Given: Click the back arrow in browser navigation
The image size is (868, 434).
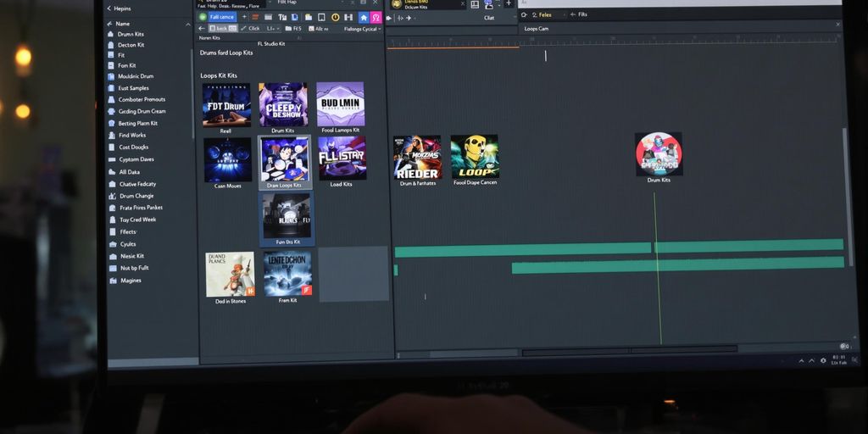Looking at the screenshot, I should tap(202, 28).
